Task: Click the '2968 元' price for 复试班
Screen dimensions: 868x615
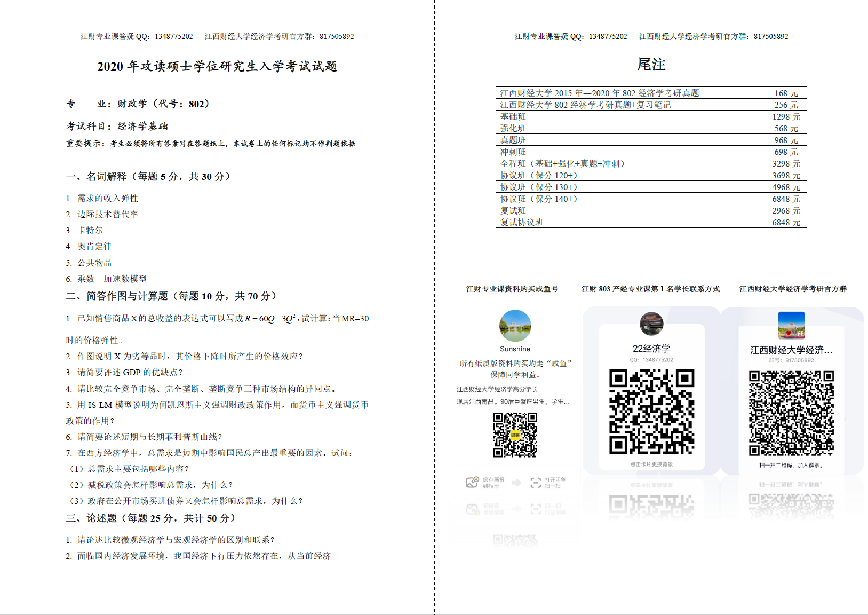Action: (786, 210)
